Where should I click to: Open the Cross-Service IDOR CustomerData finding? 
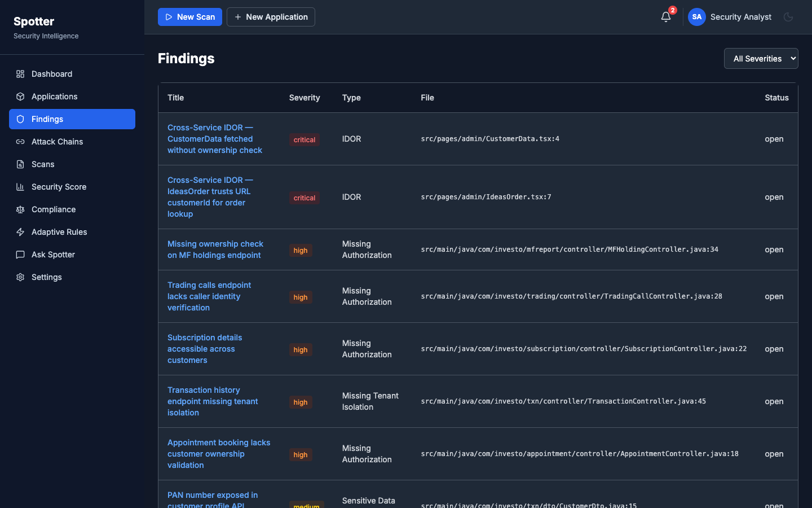[x=215, y=139]
